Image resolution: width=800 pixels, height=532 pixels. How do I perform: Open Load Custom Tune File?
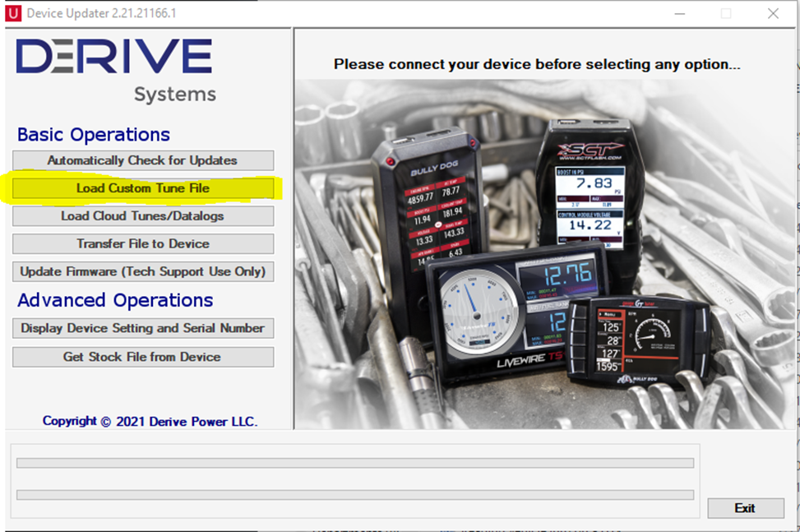[143, 188]
